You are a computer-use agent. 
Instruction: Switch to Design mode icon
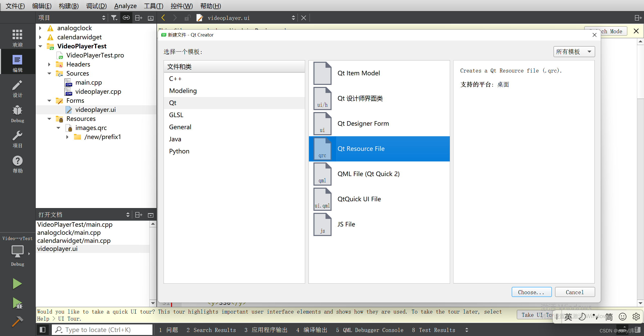tap(17, 88)
